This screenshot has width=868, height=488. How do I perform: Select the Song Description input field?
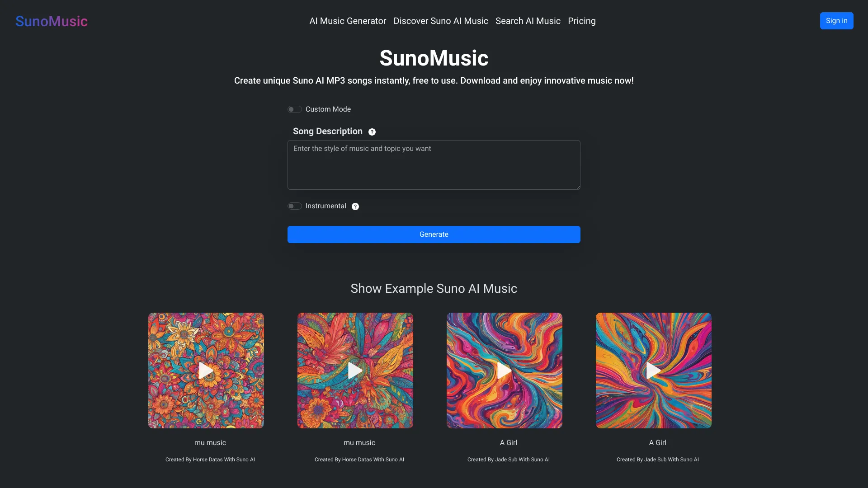point(434,164)
